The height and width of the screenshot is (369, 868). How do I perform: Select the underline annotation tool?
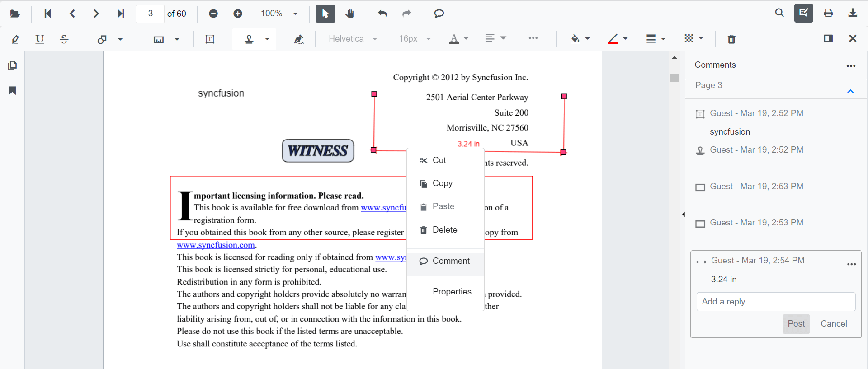click(x=40, y=39)
